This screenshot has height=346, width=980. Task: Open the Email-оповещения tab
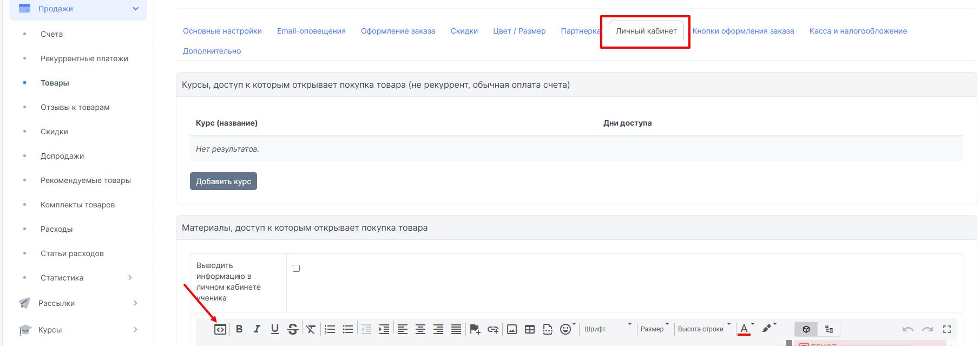[x=311, y=31]
